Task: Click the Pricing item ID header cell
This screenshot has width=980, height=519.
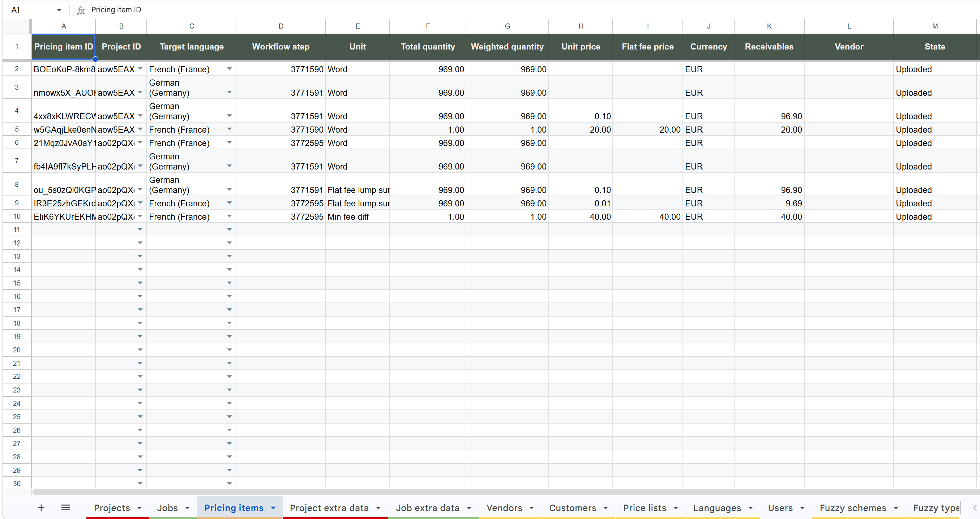Action: click(64, 46)
